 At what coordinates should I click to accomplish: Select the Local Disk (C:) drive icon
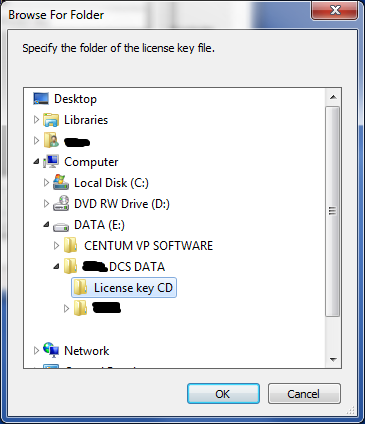click(61, 183)
